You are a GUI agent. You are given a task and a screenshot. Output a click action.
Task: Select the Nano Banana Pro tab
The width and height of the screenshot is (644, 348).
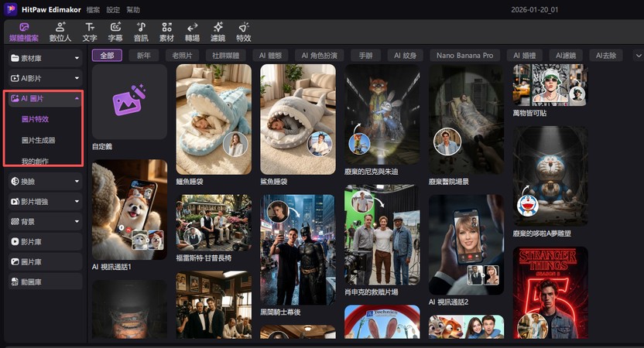(465, 56)
